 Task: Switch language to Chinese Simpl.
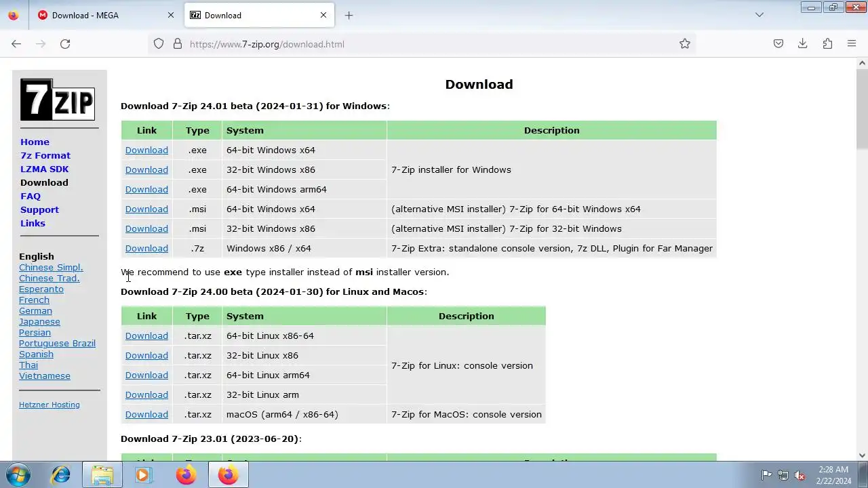click(x=51, y=267)
